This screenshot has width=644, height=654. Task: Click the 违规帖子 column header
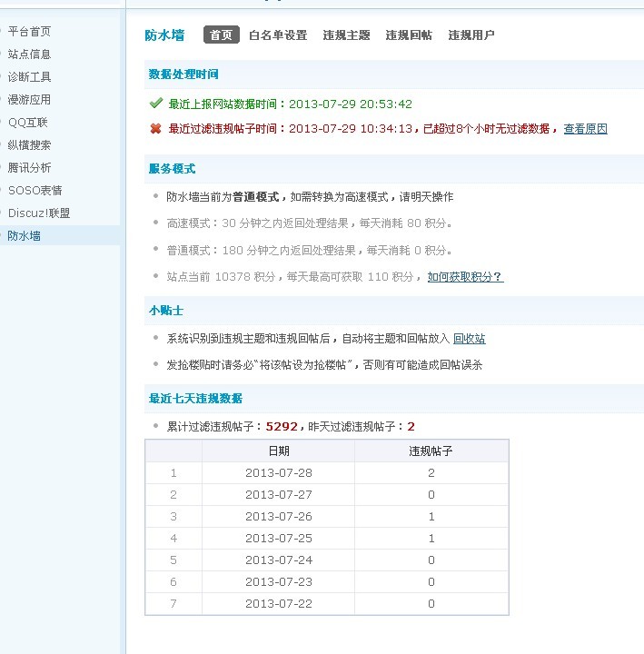(x=431, y=451)
